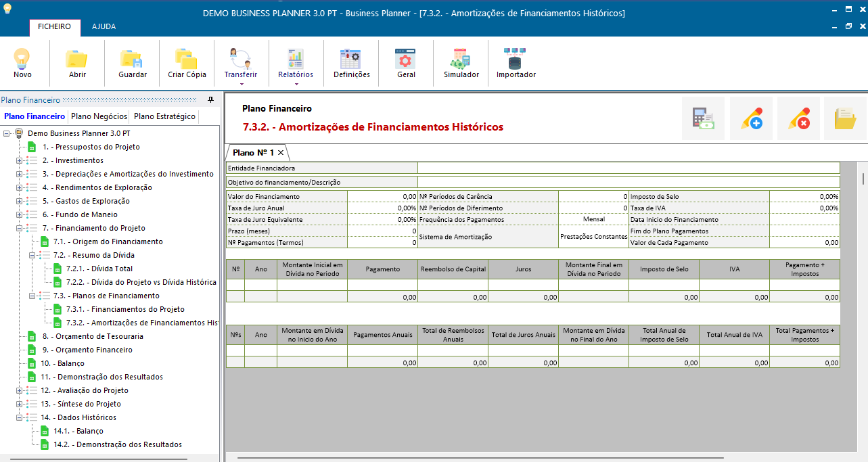Collapse 7. - Financiamento do Projeto node
The image size is (868, 462).
tap(19, 228)
